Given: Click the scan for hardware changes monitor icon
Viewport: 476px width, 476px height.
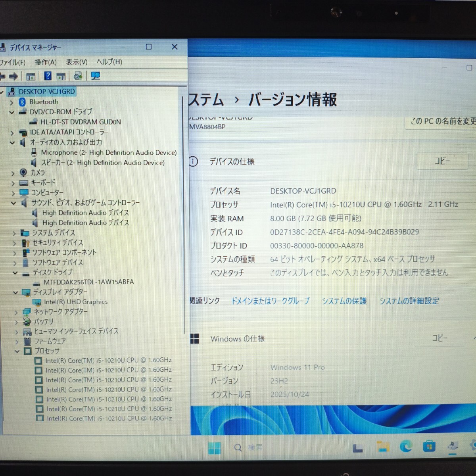Looking at the screenshot, I should coord(95,76).
